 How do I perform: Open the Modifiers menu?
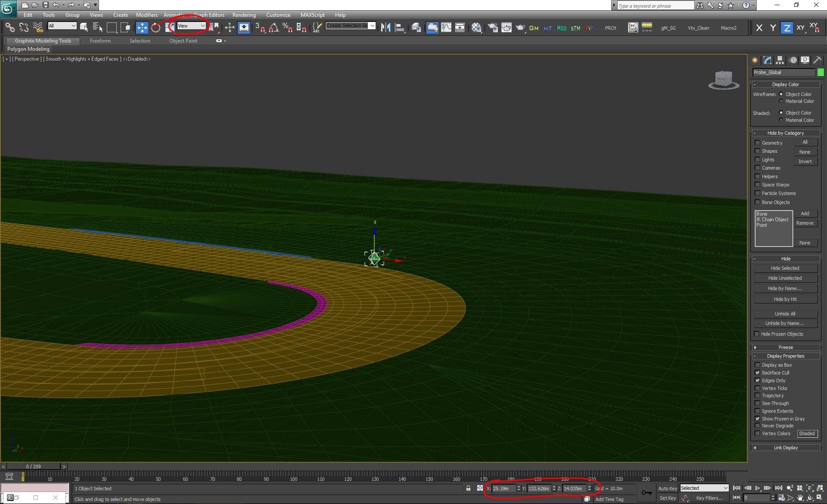point(147,15)
